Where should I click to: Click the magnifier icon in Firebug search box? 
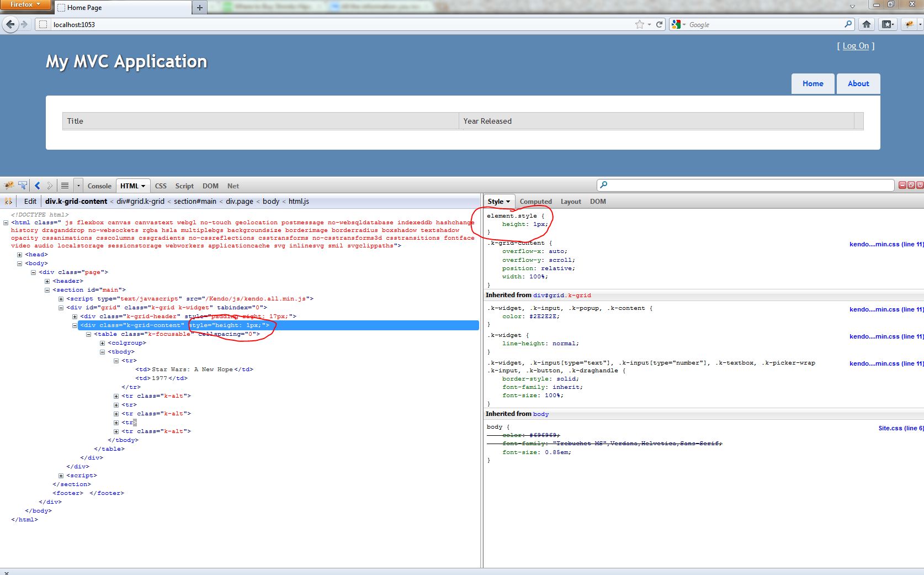click(604, 185)
